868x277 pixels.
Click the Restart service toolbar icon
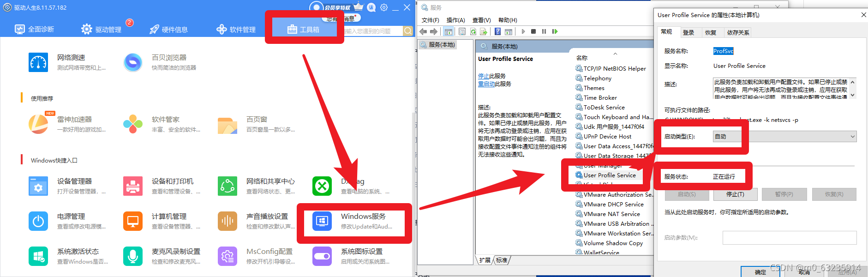click(x=555, y=31)
